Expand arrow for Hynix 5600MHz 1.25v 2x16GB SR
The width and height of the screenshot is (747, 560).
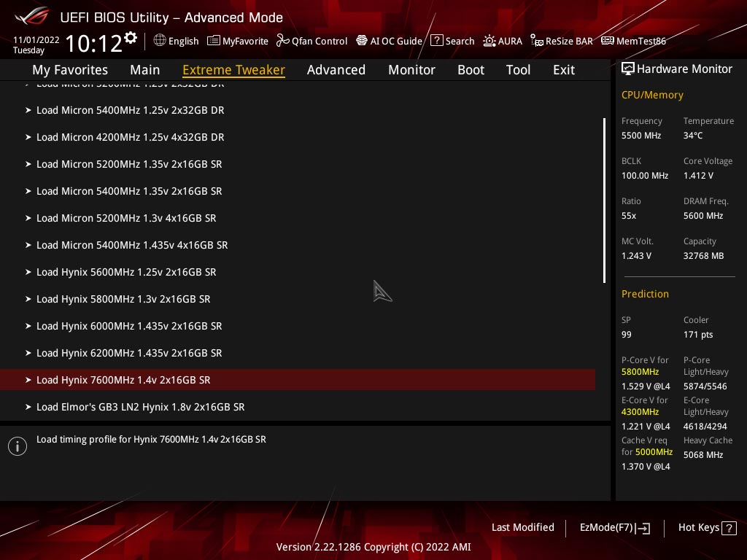coord(28,272)
